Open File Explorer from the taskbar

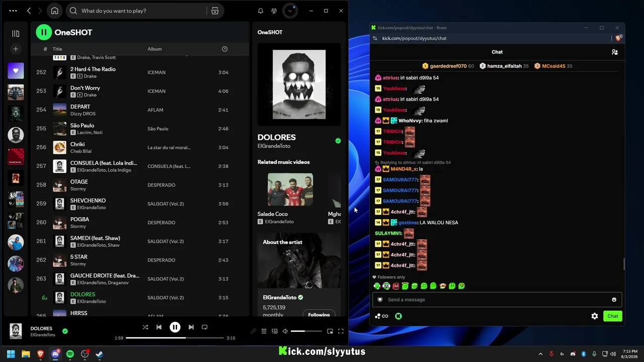click(x=26, y=354)
